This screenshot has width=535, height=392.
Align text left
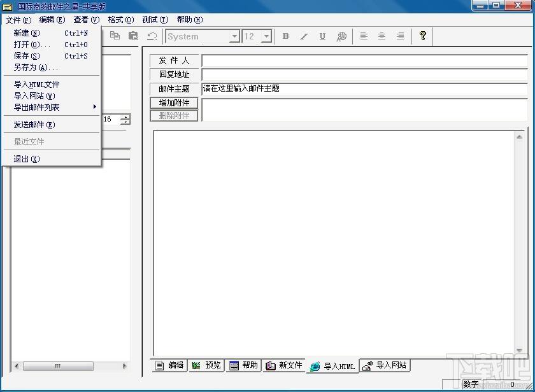364,36
